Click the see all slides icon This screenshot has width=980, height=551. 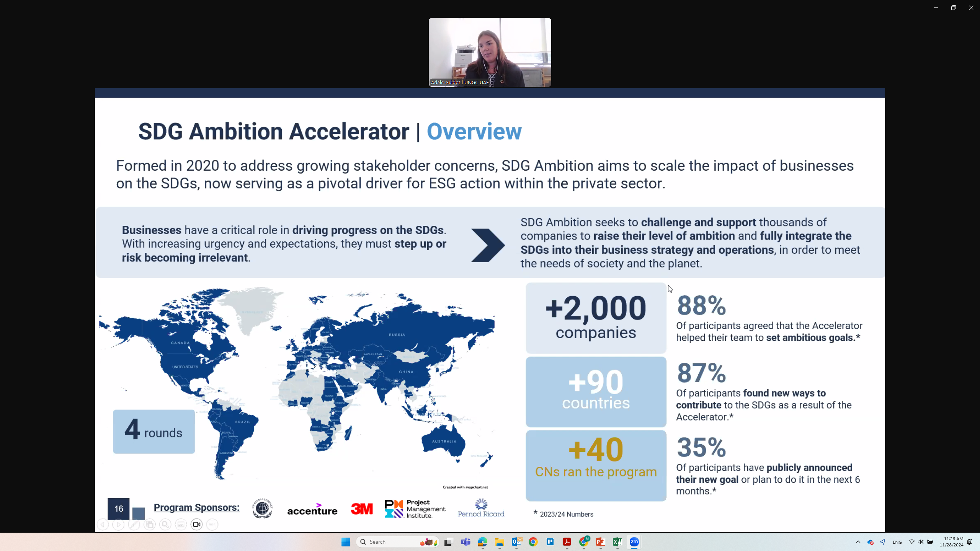click(x=150, y=524)
